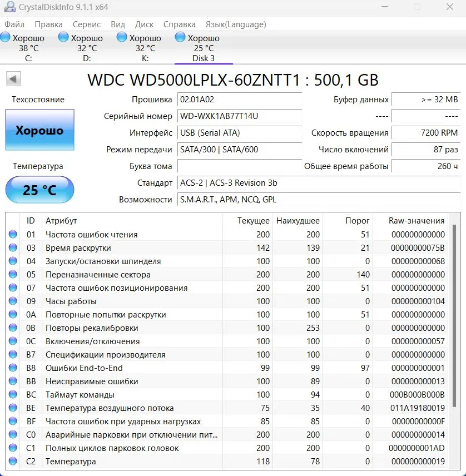The width and height of the screenshot is (466, 476).
Task: Click status orb for attribute 05 row
Action: (13, 275)
